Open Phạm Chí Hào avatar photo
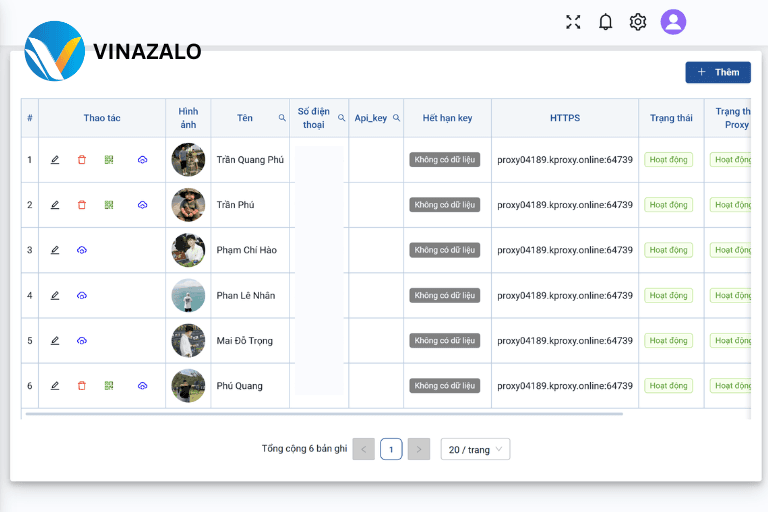 tap(188, 250)
